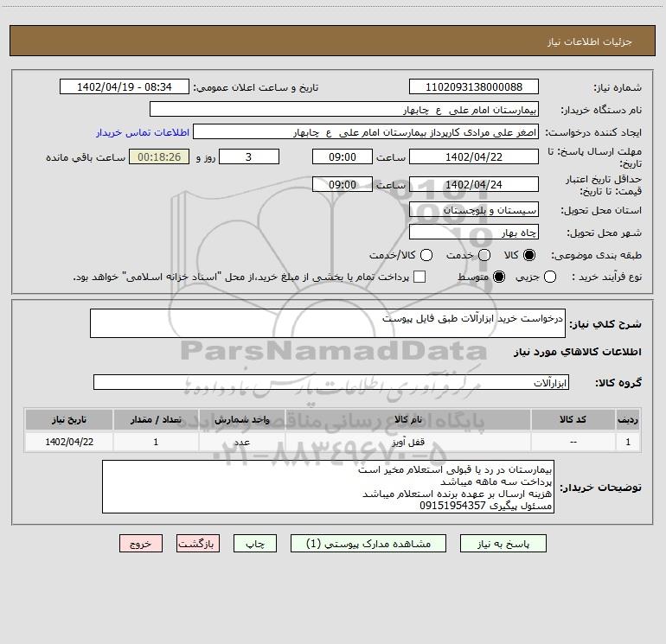The image size is (666, 644).
Task: Click the خروج exit button
Action: 141,544
